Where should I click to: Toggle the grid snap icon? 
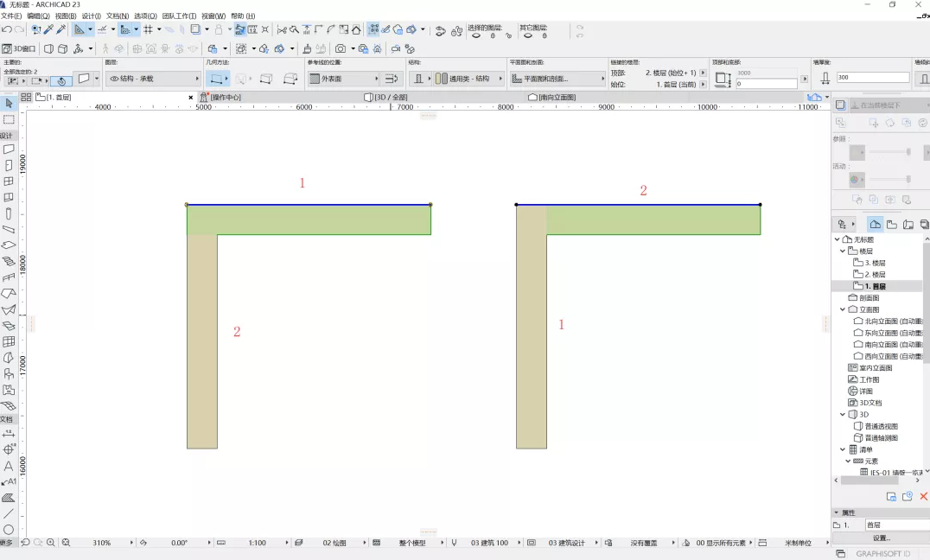click(x=148, y=29)
